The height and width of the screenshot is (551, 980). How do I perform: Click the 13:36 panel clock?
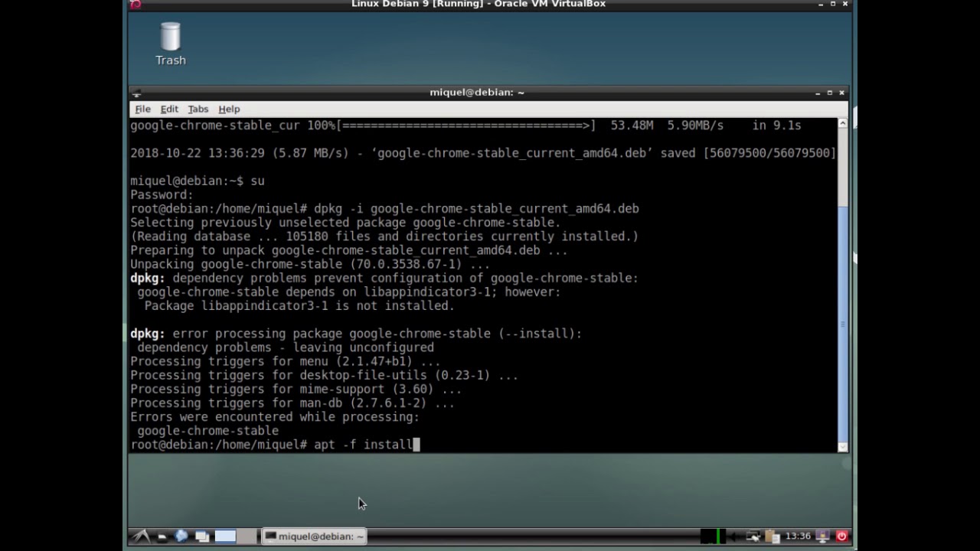[x=798, y=536]
